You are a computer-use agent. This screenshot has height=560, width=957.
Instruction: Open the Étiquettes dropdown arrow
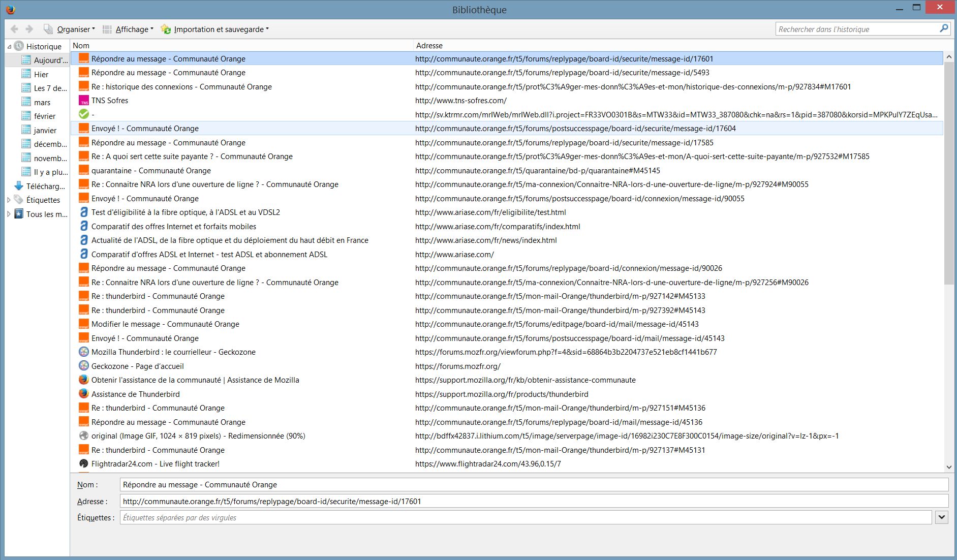[x=941, y=517]
